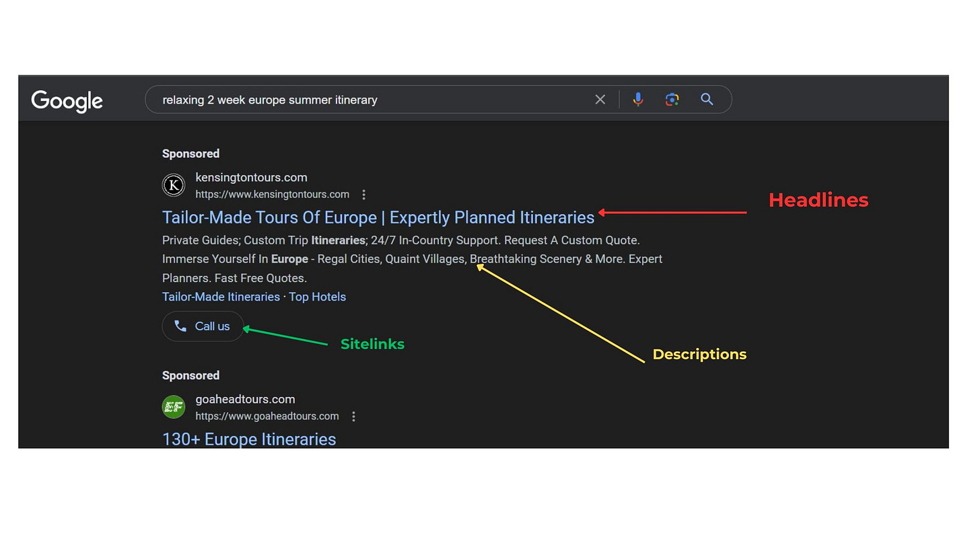Viewport: 980px width, 551px height.
Task: Click the Google logo
Action: click(67, 100)
